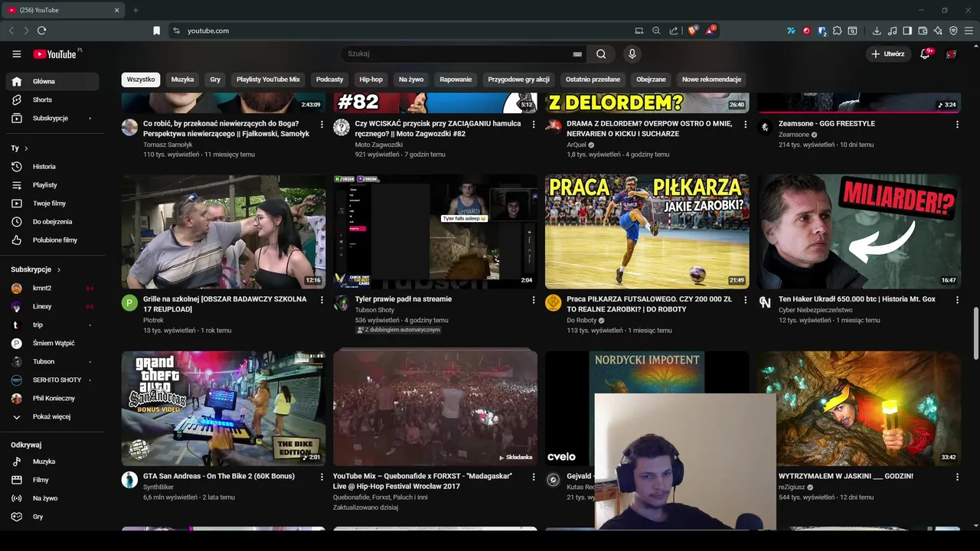The height and width of the screenshot is (551, 980).
Task: Open a new browser tab with plus
Action: tap(136, 10)
